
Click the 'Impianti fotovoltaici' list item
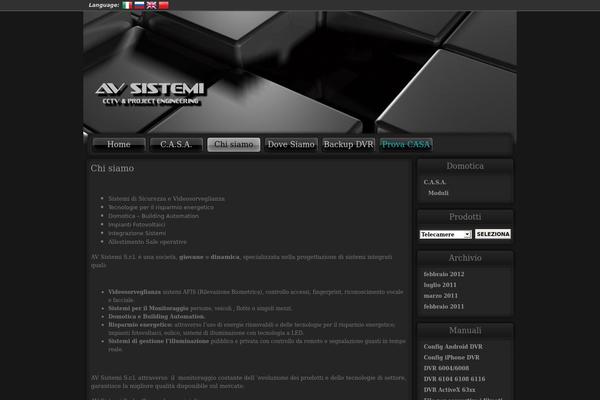pyautogui.click(x=137, y=224)
